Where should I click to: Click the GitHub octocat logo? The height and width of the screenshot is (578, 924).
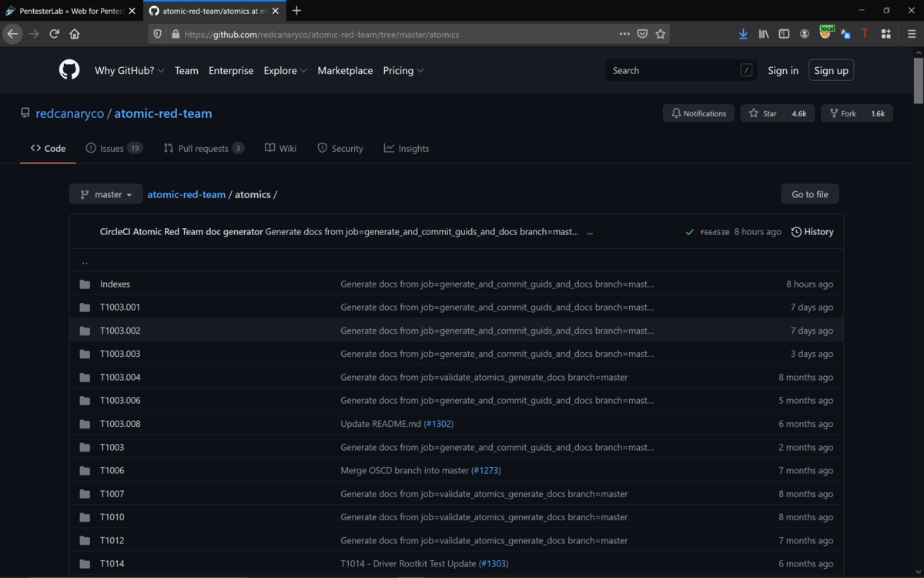coord(69,70)
